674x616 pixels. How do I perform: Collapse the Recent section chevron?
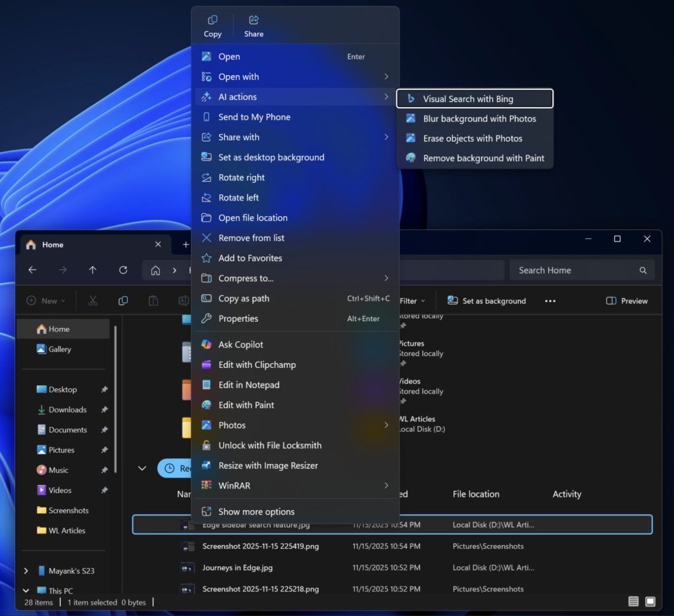pyautogui.click(x=142, y=468)
